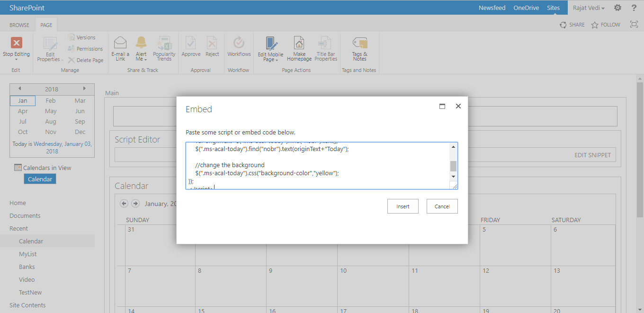The image size is (644, 313).
Task: Open Versions in Manage group
Action: coord(81,37)
